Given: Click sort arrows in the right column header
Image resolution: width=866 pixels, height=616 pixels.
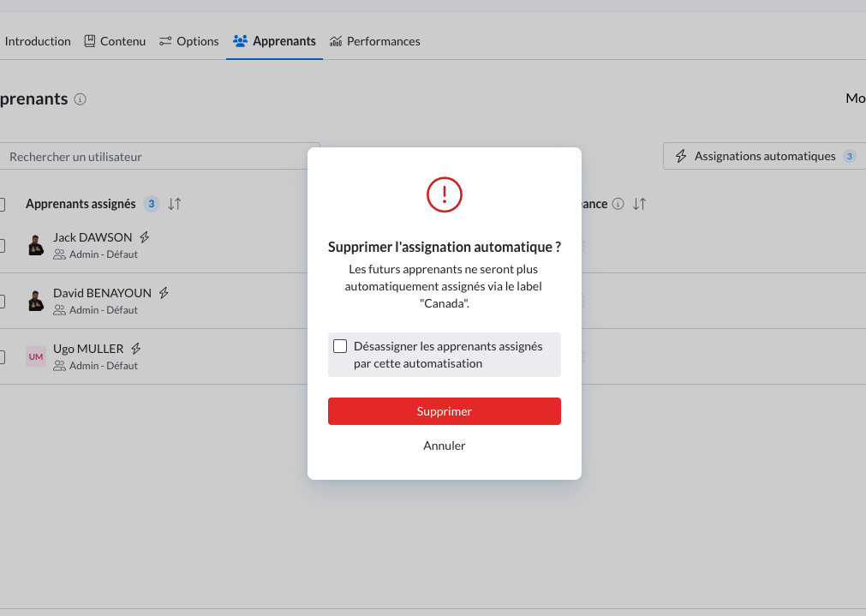Looking at the screenshot, I should pos(639,204).
